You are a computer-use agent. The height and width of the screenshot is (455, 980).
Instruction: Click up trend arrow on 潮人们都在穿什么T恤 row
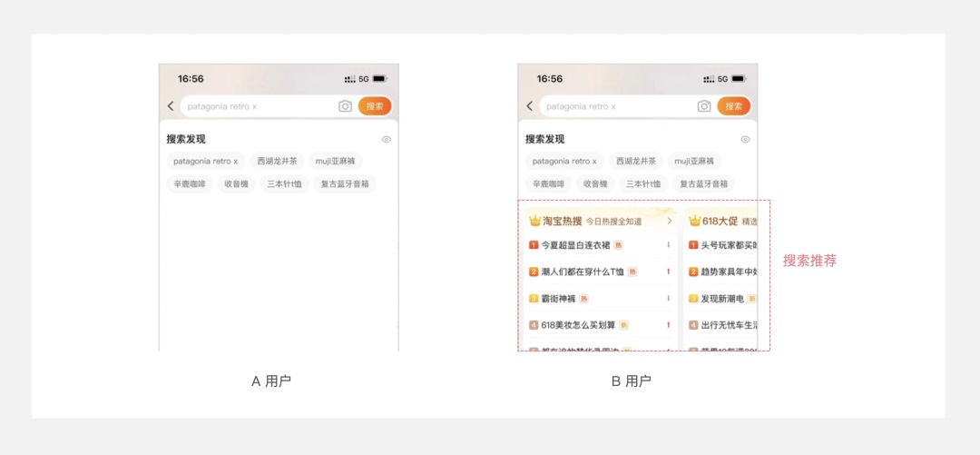[668, 272]
